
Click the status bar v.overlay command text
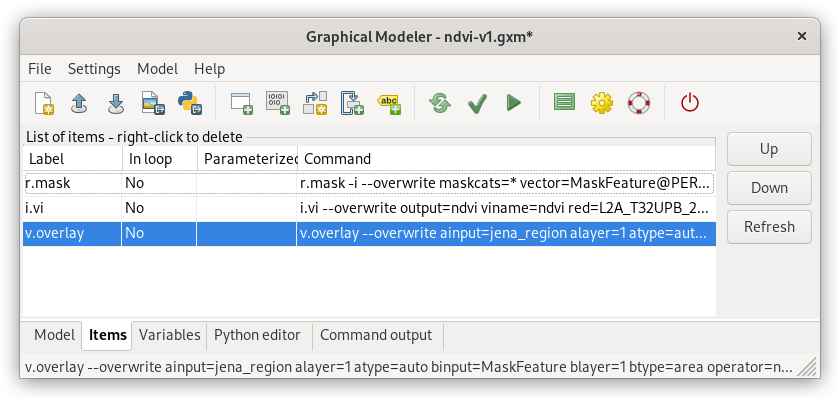click(x=409, y=368)
